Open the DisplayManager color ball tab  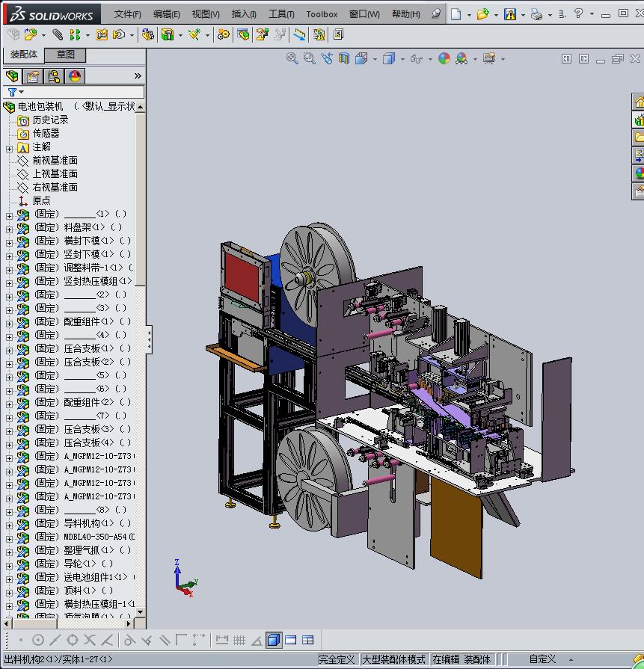75,76
